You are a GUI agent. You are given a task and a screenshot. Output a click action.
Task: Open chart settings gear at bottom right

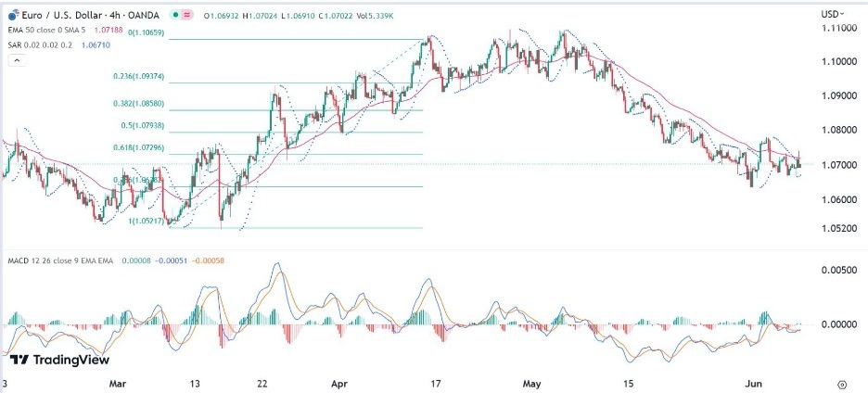tap(843, 384)
